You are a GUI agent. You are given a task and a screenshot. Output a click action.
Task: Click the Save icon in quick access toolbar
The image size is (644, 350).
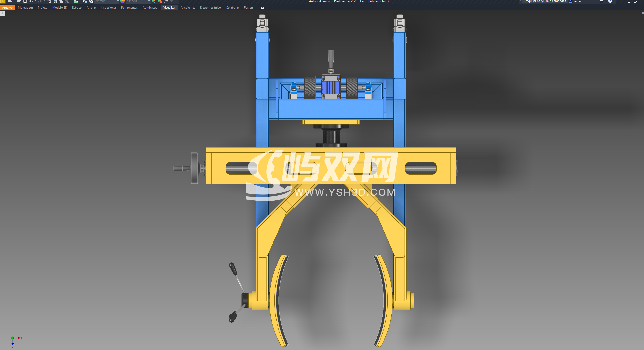[25, 1]
